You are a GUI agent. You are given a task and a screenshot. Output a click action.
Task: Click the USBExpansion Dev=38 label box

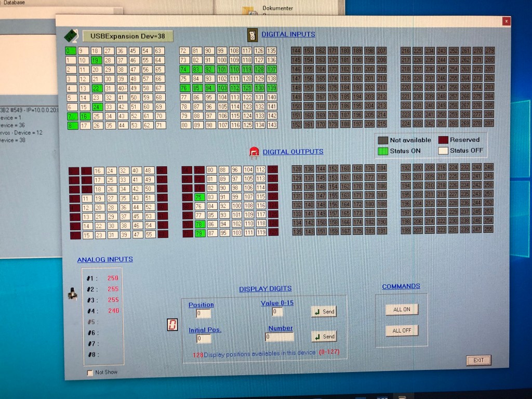coord(128,36)
